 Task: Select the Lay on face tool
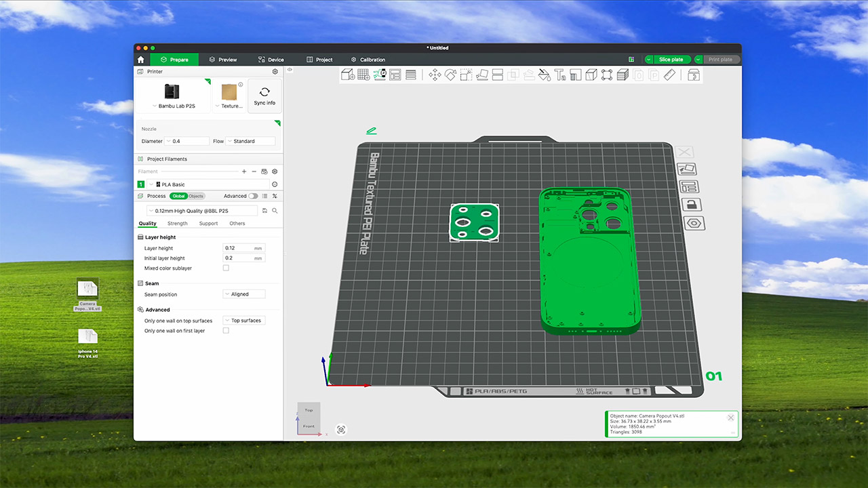coord(482,75)
